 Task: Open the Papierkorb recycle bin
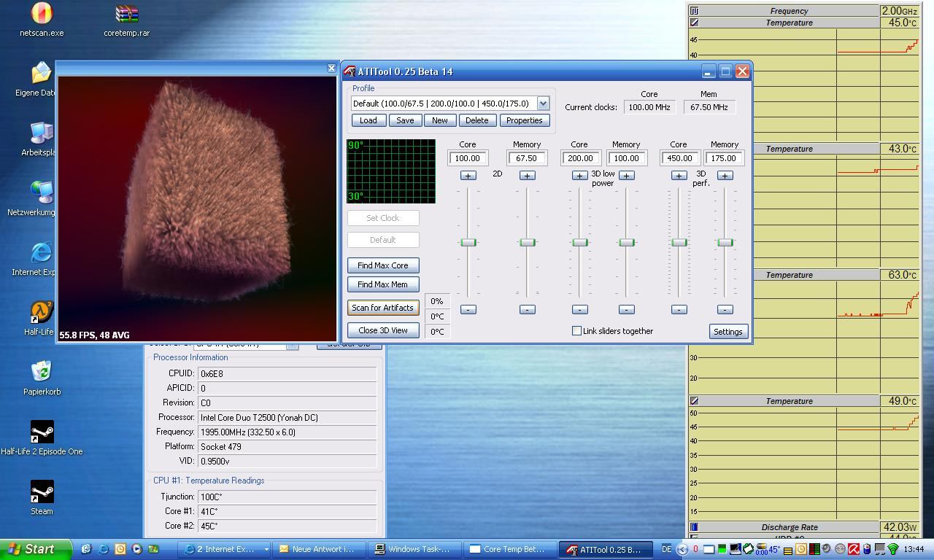tap(42, 372)
